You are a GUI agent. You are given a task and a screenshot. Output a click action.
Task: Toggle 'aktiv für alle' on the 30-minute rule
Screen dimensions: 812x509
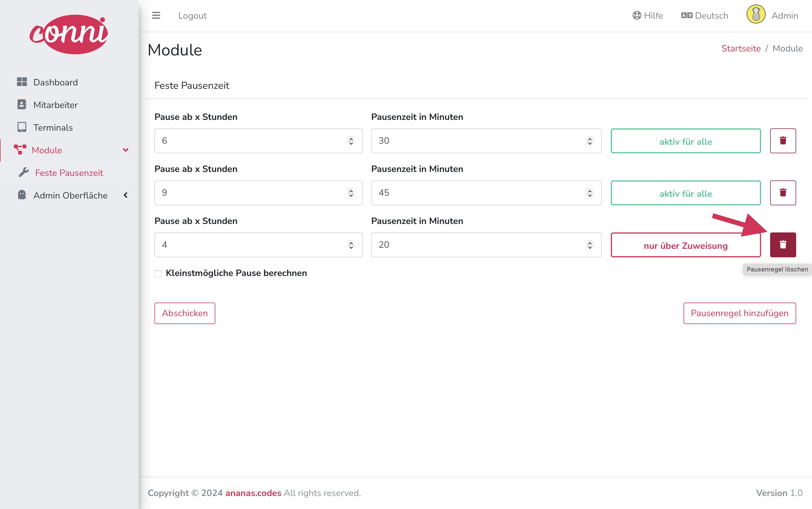point(686,141)
